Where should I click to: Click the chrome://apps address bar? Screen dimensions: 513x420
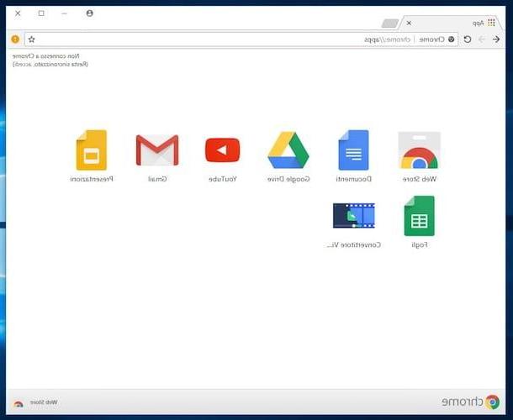click(241, 39)
